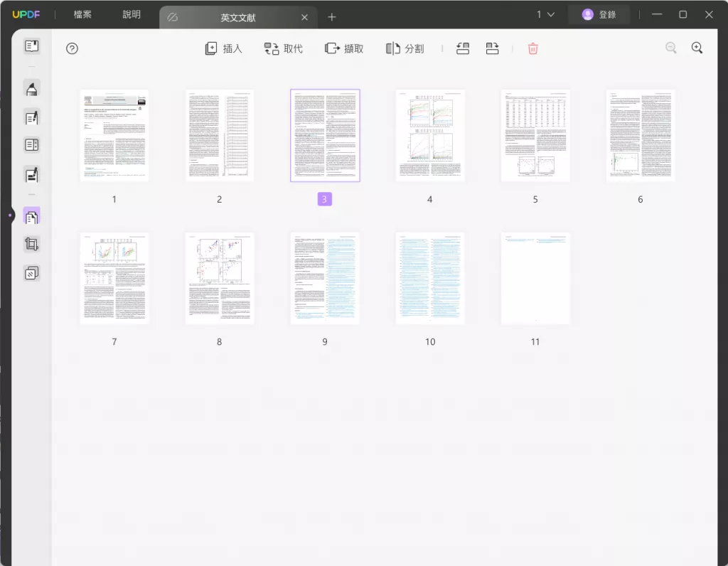Select page 8 thumbnail with scatter plots
The width and height of the screenshot is (728, 566).
point(220,278)
